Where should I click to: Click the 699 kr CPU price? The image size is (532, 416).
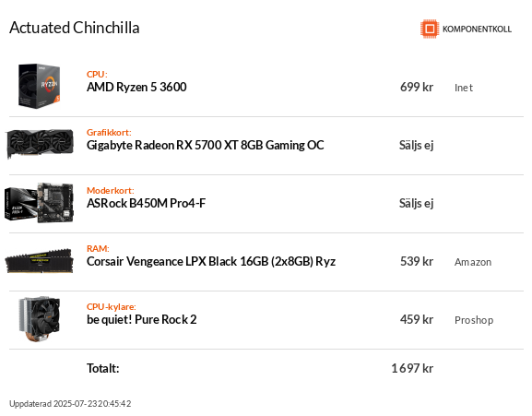tap(417, 88)
